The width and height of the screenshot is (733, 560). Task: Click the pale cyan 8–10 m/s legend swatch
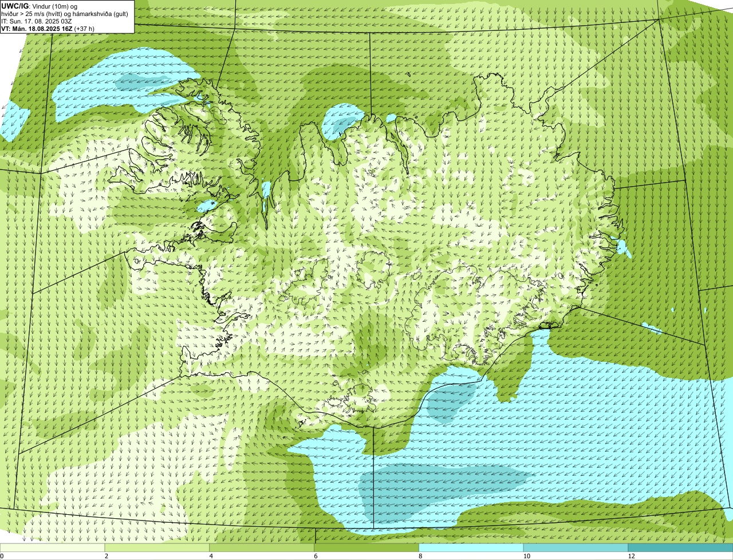[471, 548]
